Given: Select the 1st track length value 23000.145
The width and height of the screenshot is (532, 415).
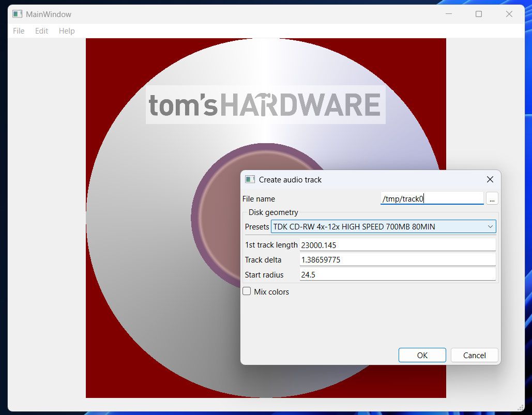Looking at the screenshot, I should 397,244.
